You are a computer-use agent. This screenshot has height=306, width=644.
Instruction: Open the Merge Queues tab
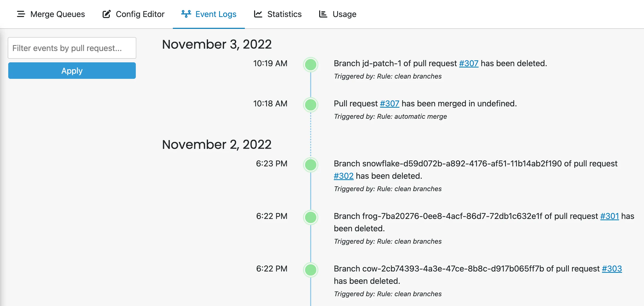coord(57,14)
